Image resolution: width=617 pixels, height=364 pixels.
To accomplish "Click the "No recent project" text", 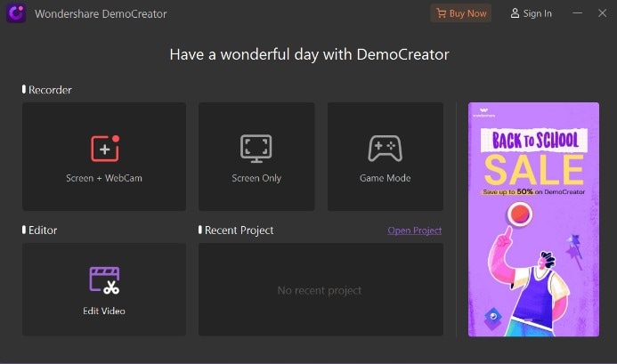I will (320, 290).
